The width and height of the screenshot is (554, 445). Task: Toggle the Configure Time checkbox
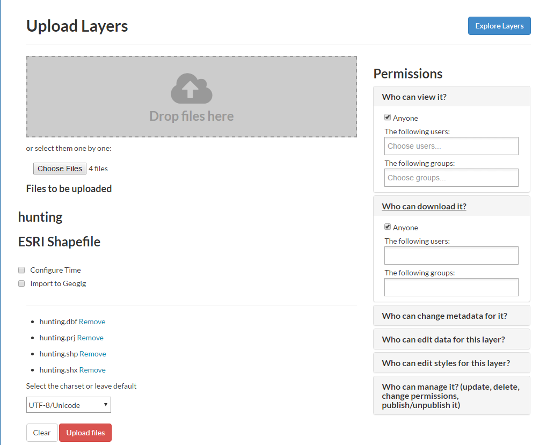[x=22, y=270]
